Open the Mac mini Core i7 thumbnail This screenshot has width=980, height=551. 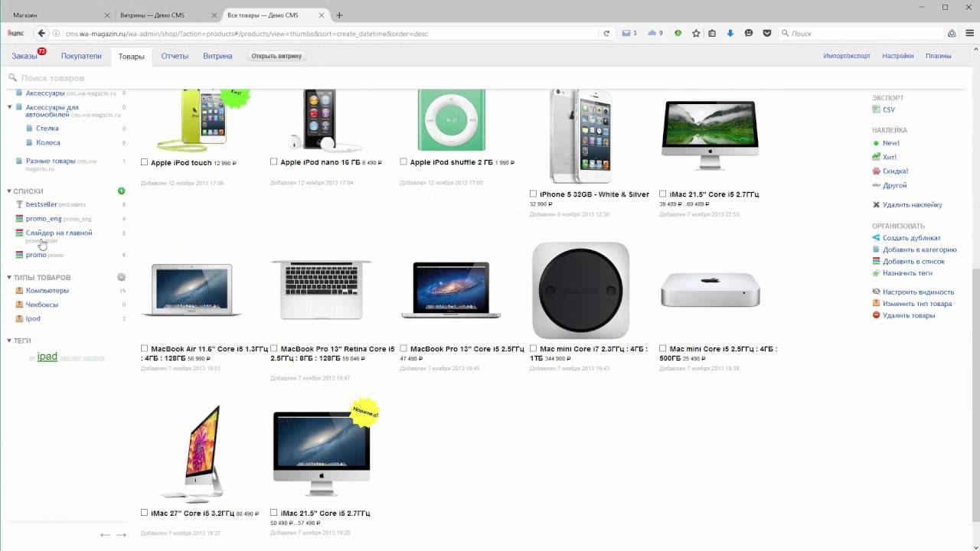580,291
